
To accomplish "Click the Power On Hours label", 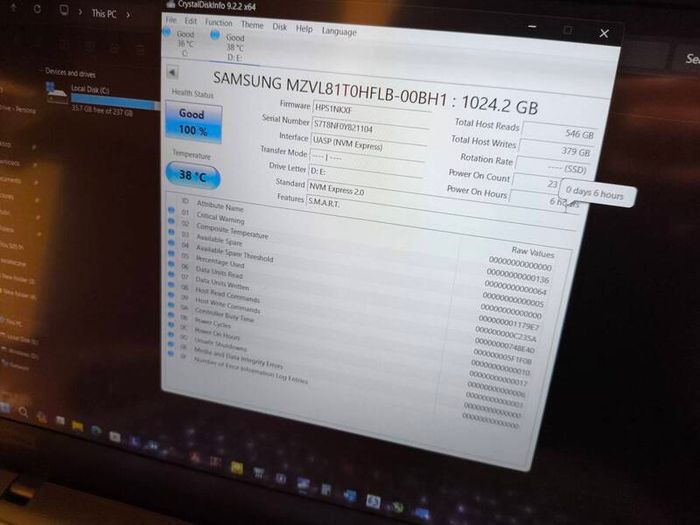I will (477, 192).
